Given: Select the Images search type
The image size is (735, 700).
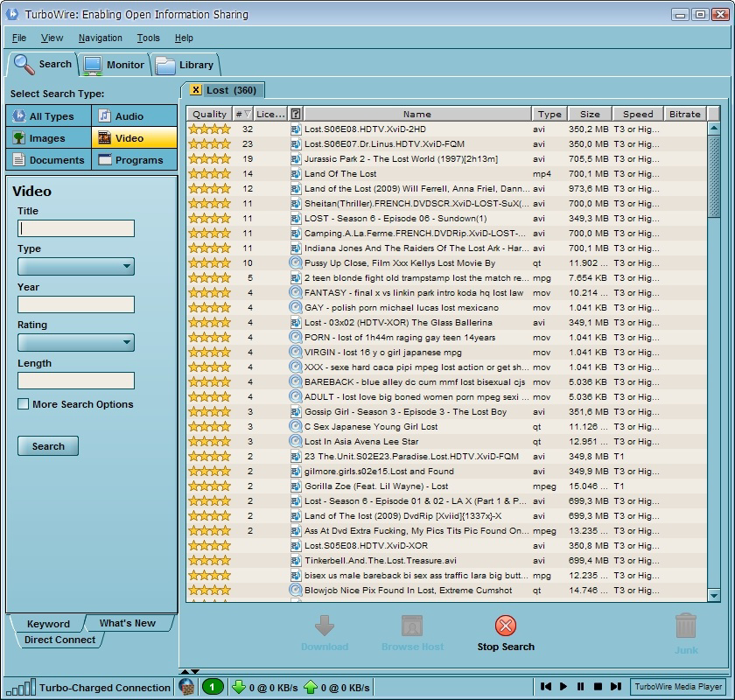Looking at the screenshot, I should click(x=49, y=138).
